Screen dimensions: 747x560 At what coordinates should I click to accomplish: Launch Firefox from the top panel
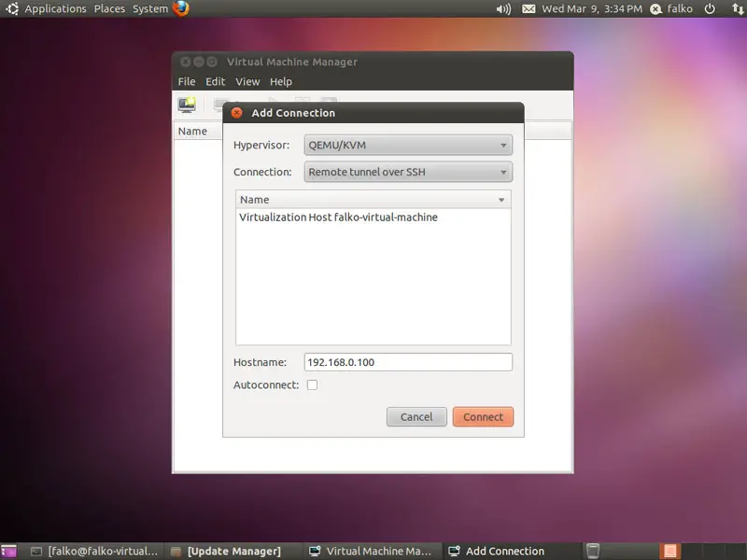[x=181, y=8]
